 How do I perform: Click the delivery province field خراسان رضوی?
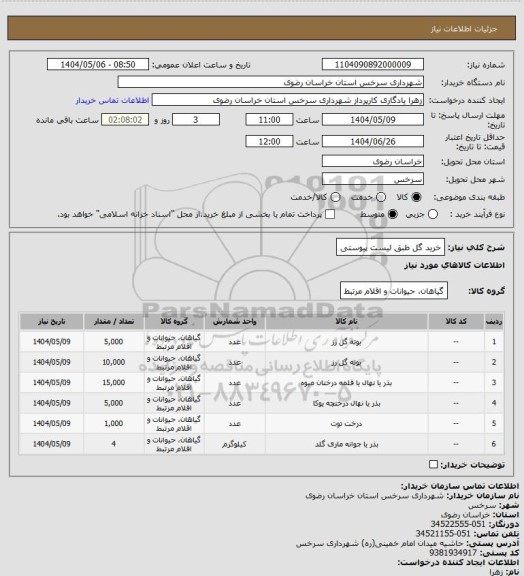[x=373, y=161]
